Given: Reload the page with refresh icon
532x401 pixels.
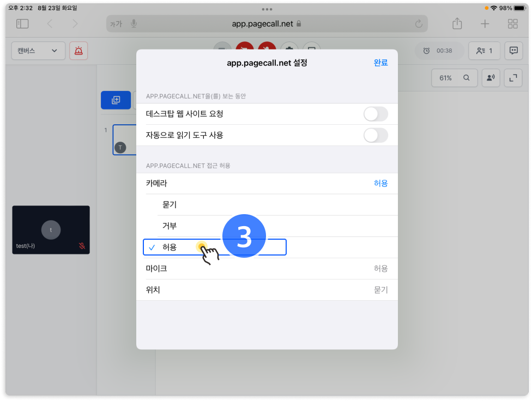Looking at the screenshot, I should click(x=419, y=24).
